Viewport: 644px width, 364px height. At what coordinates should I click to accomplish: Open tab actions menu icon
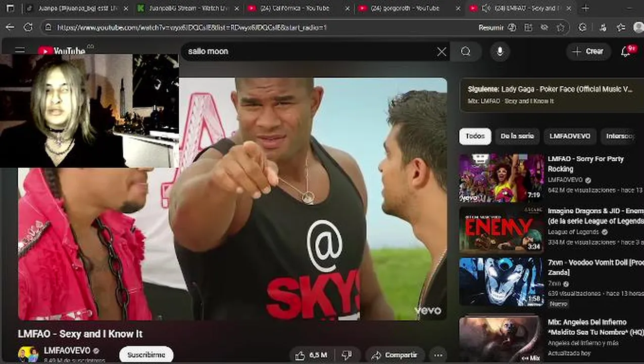tap(11, 8)
